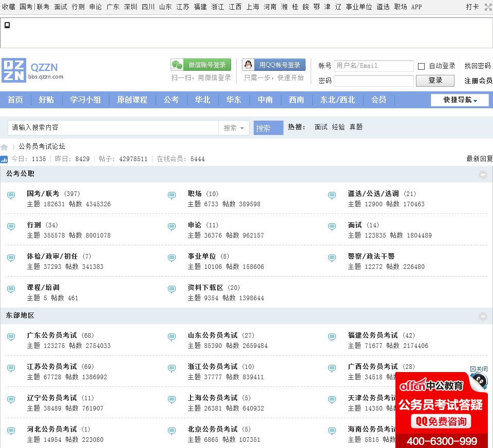This screenshot has width=493, height=448.
Task: Enable the 自动登录 checkbox
Action: [421, 66]
